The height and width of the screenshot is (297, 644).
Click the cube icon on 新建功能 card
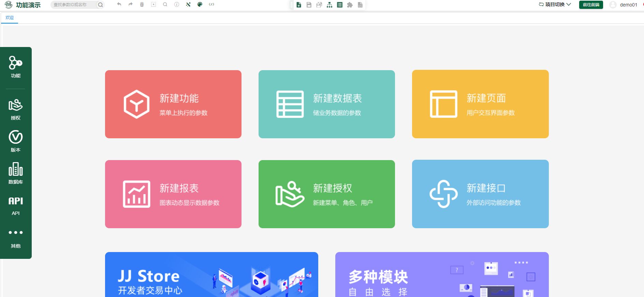(136, 104)
